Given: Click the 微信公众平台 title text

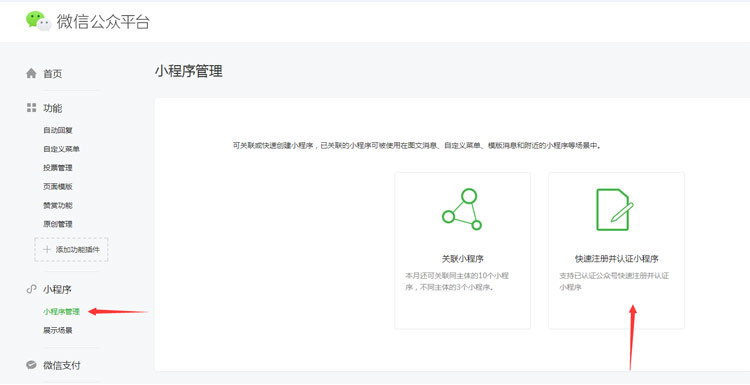Looking at the screenshot, I should click(103, 22).
